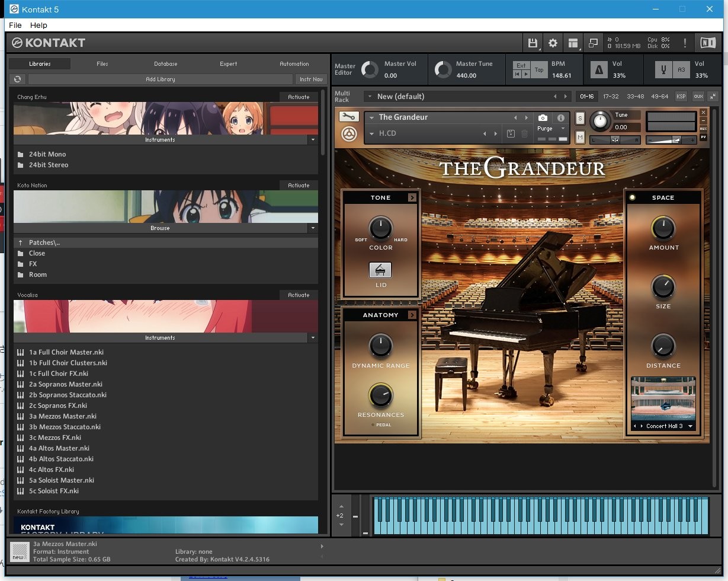This screenshot has width=728, height=581.
Task: Toggle the KSP multi script button
Action: pyautogui.click(x=681, y=96)
